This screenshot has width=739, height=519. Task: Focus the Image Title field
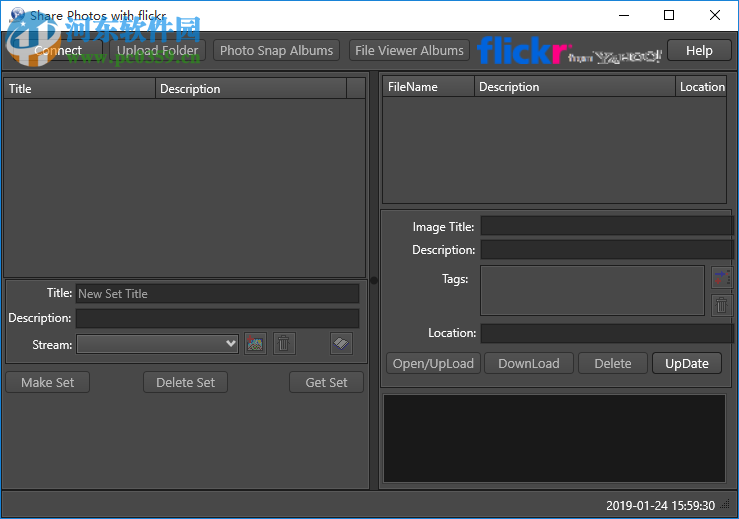[607, 226]
